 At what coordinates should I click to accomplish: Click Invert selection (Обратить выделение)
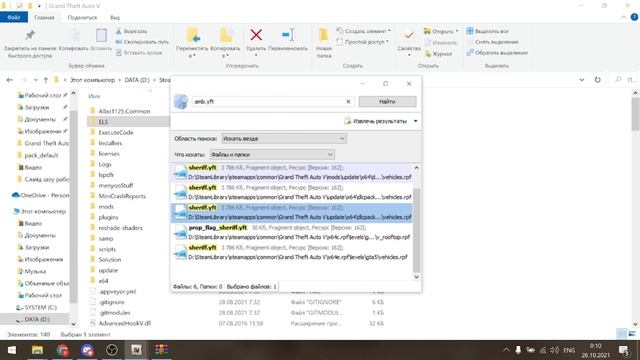point(497,53)
